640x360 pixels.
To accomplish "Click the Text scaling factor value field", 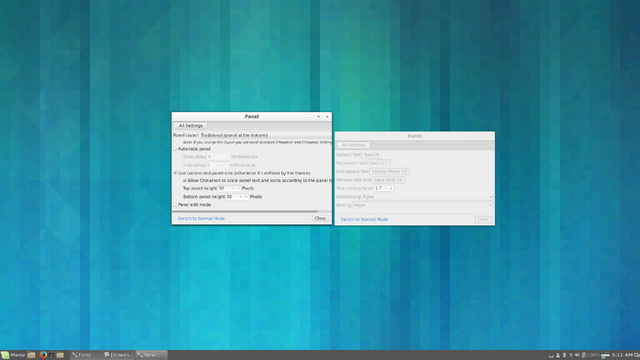I will tap(379, 188).
